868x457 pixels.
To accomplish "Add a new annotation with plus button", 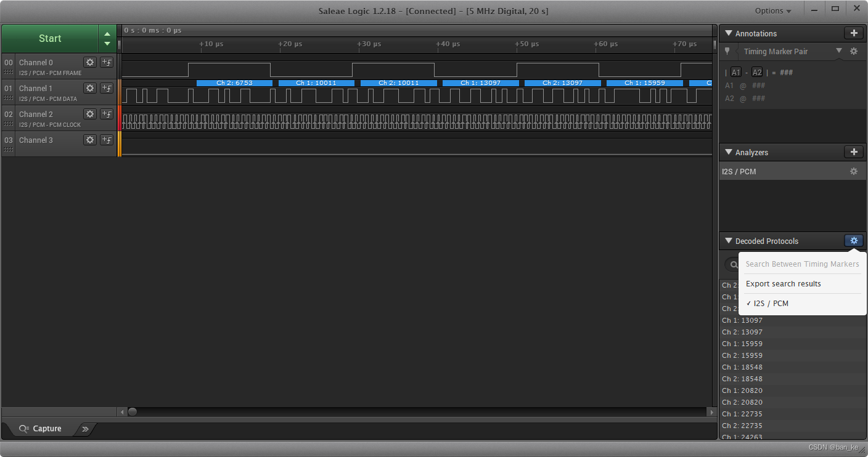I will coord(854,33).
